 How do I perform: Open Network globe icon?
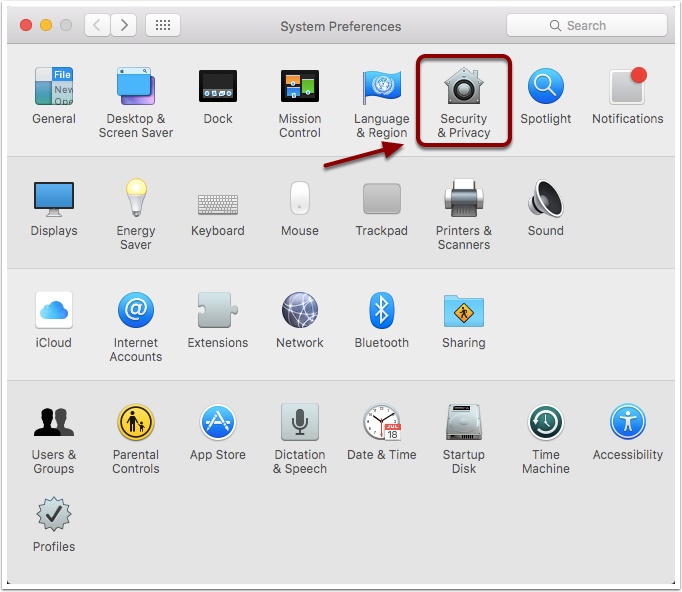tap(300, 310)
